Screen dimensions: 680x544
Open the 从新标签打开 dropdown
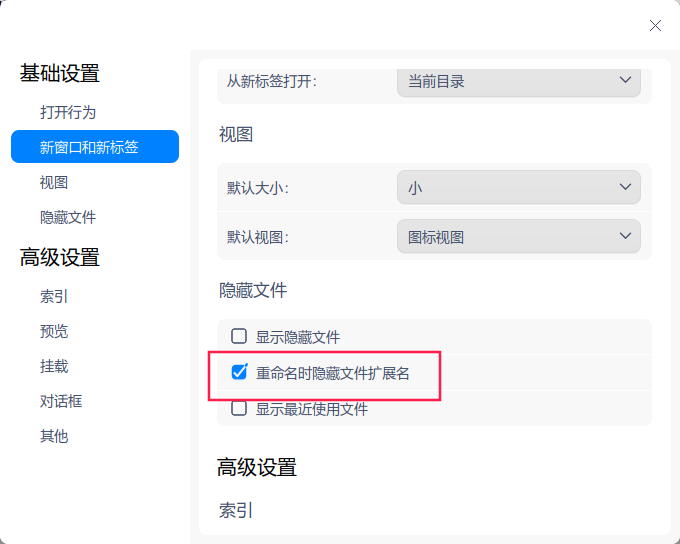click(x=518, y=81)
